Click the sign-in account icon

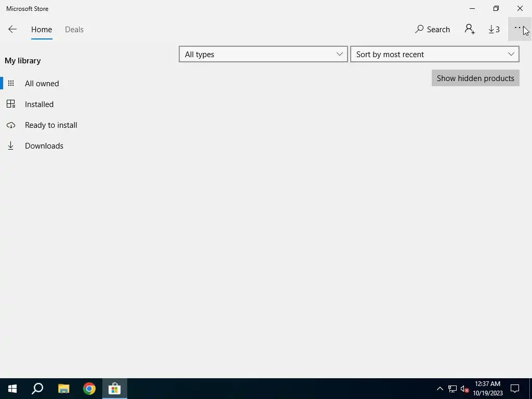tap(470, 29)
